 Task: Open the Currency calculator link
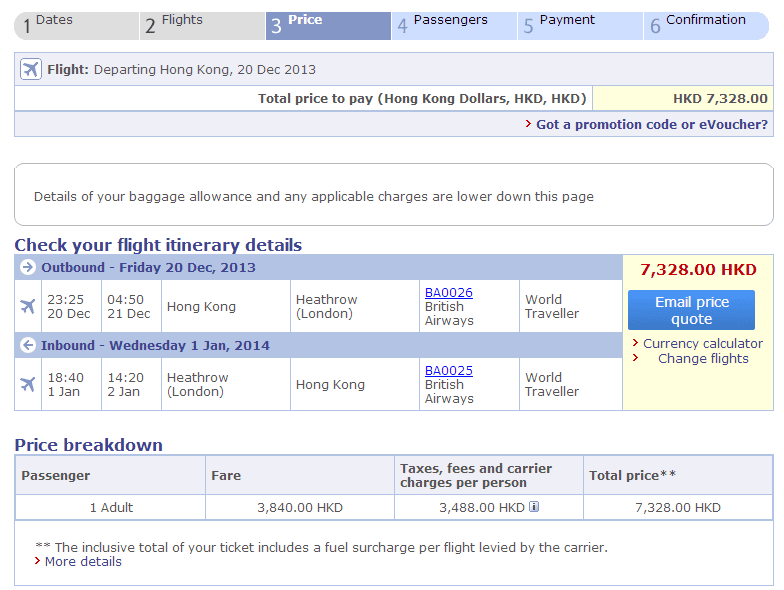click(702, 343)
